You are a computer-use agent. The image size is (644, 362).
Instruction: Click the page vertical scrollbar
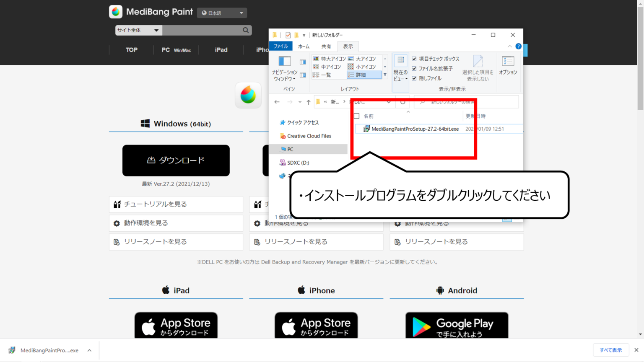pyautogui.click(x=640, y=168)
